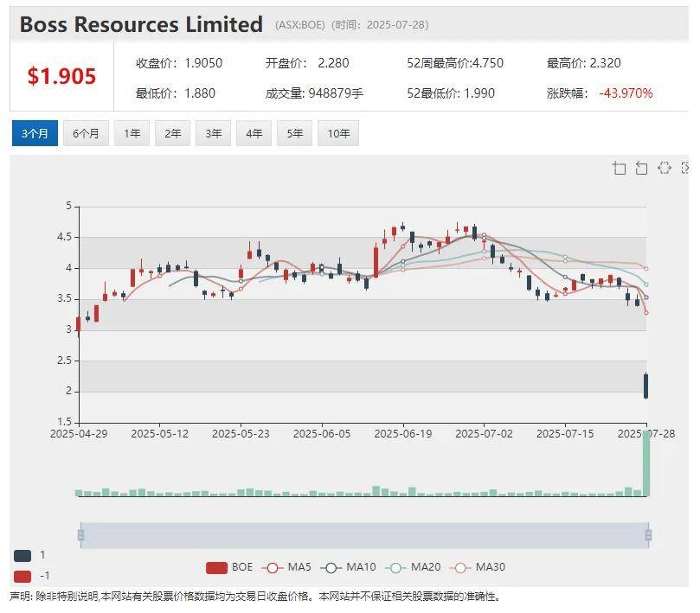Toggle MA20 moving average legend item
700x613 pixels.
pos(413,567)
